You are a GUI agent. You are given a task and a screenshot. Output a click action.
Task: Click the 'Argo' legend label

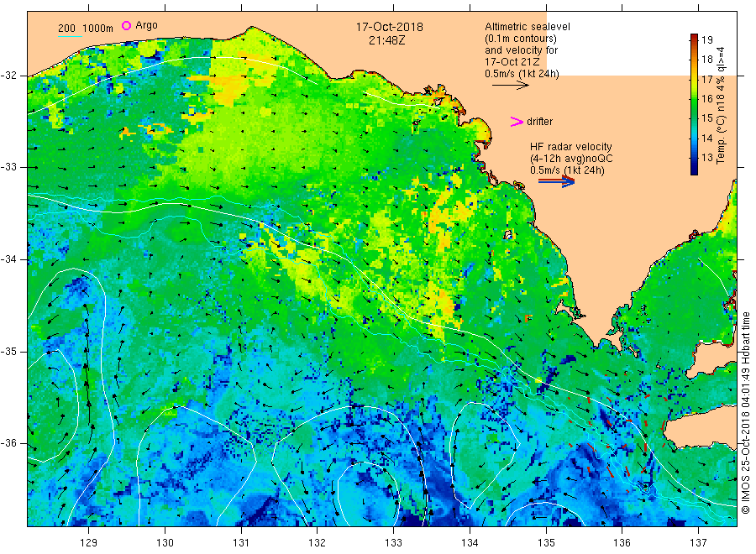pyautogui.click(x=146, y=25)
